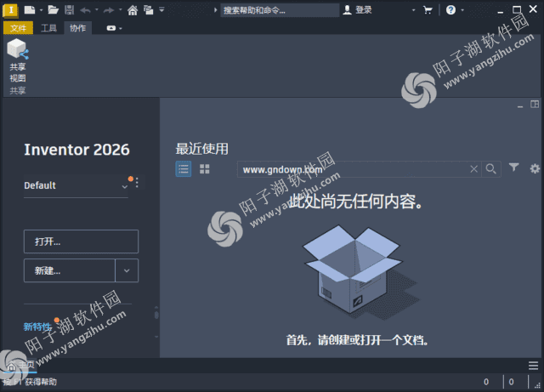544x392 pixels.
Task: Open the ribbon display options dropdown arrow
Action: click(x=121, y=28)
